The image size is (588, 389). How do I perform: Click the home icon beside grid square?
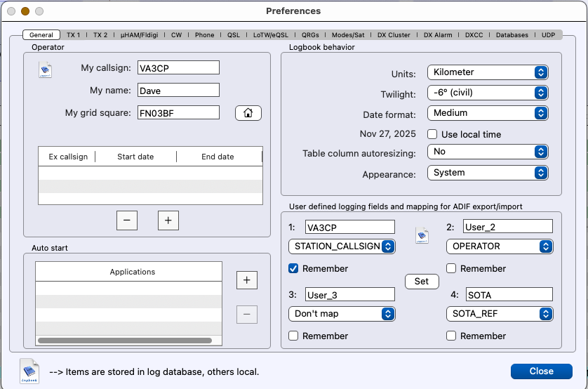[x=248, y=113]
